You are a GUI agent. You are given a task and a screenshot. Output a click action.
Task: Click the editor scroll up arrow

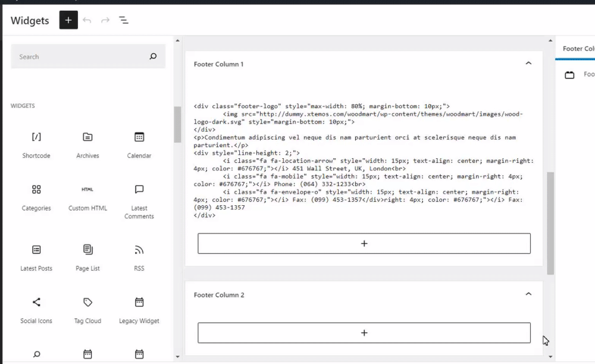point(550,40)
